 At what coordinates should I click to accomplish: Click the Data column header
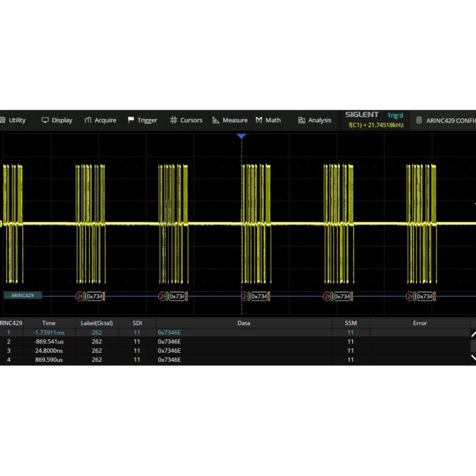[243, 323]
